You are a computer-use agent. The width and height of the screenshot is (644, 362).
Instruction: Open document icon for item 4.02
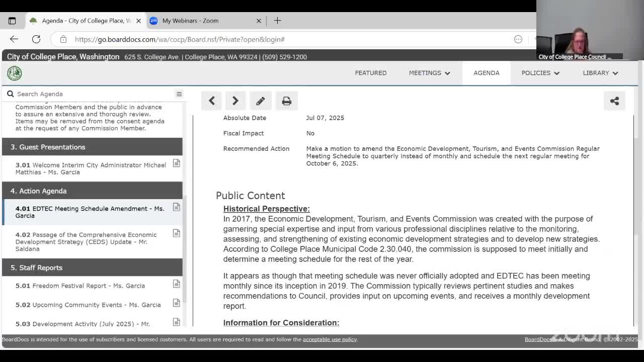[177, 233]
